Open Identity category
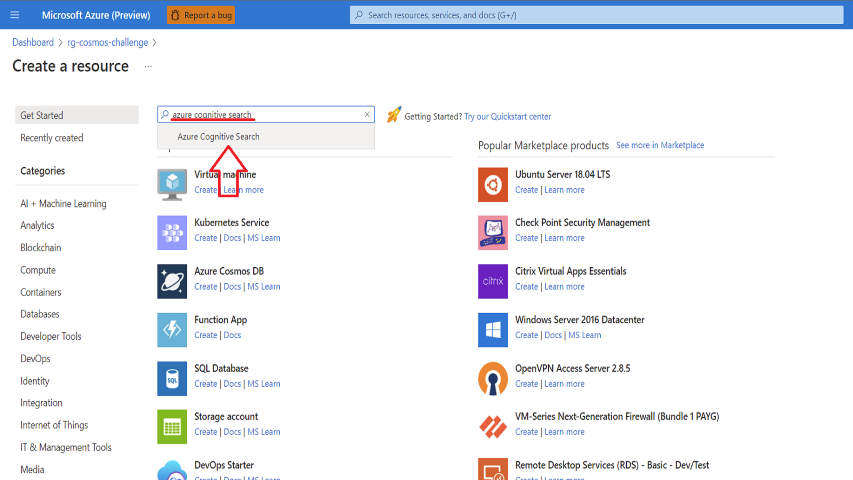Screen dimensions: 853x480 35,381
